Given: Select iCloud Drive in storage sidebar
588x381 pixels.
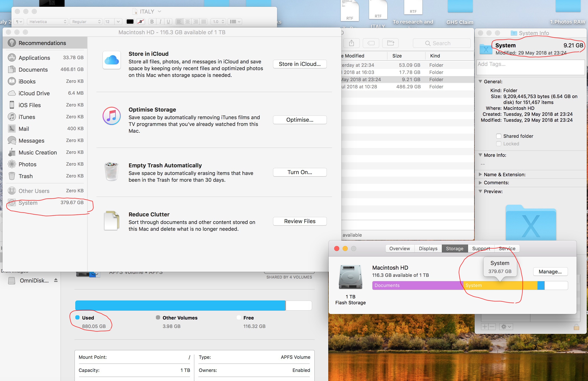Looking at the screenshot, I should pos(45,93).
